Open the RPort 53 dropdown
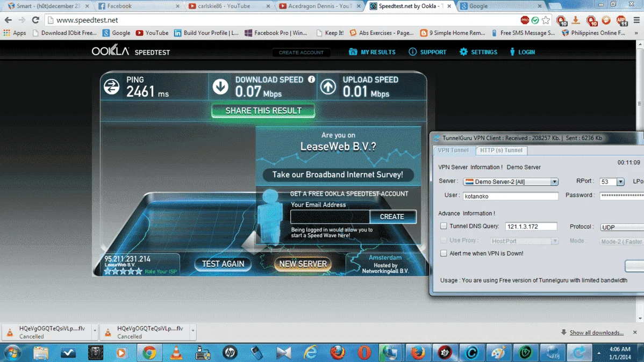The width and height of the screenshot is (644, 362). point(620,182)
